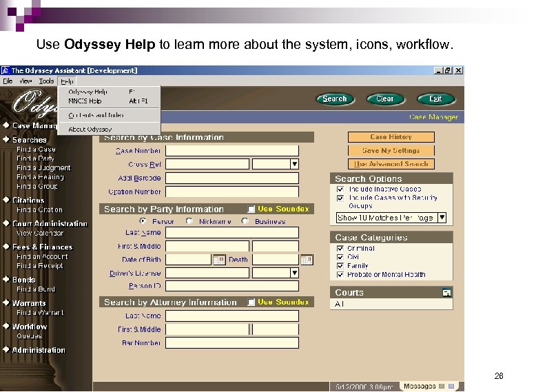Uncheck the Civil case category
This screenshot has width=536, height=392.
340,257
